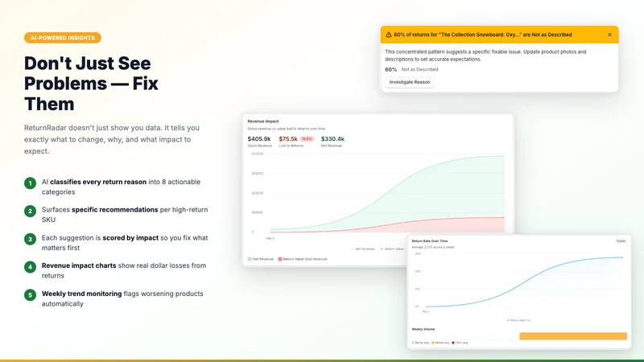Click the Revenue Impact card title
The image size is (644, 362).
263,121
